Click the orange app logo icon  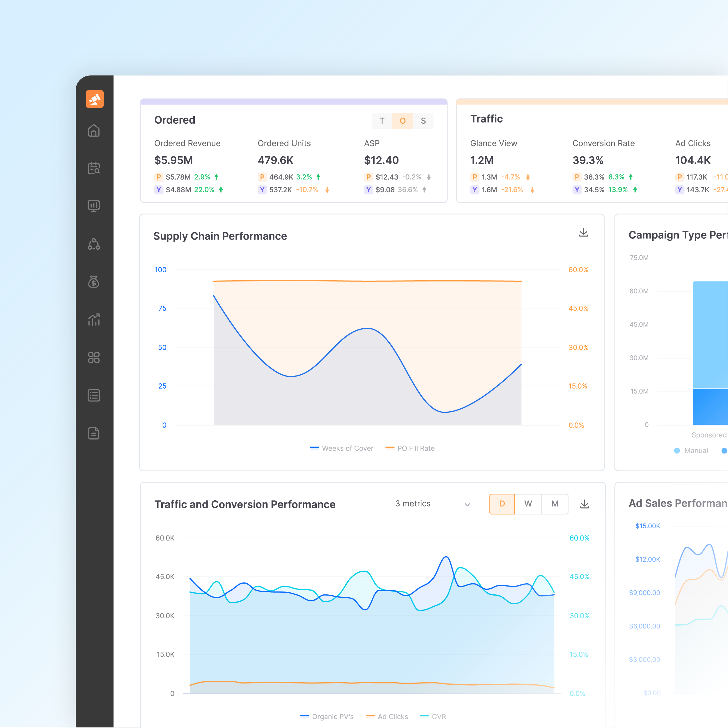click(x=95, y=99)
